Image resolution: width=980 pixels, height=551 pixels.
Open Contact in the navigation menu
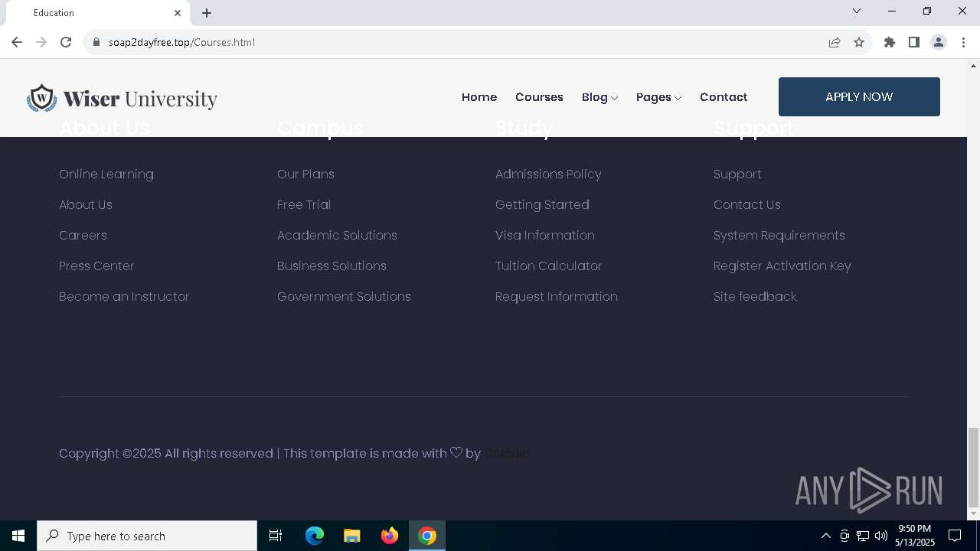pyautogui.click(x=724, y=97)
